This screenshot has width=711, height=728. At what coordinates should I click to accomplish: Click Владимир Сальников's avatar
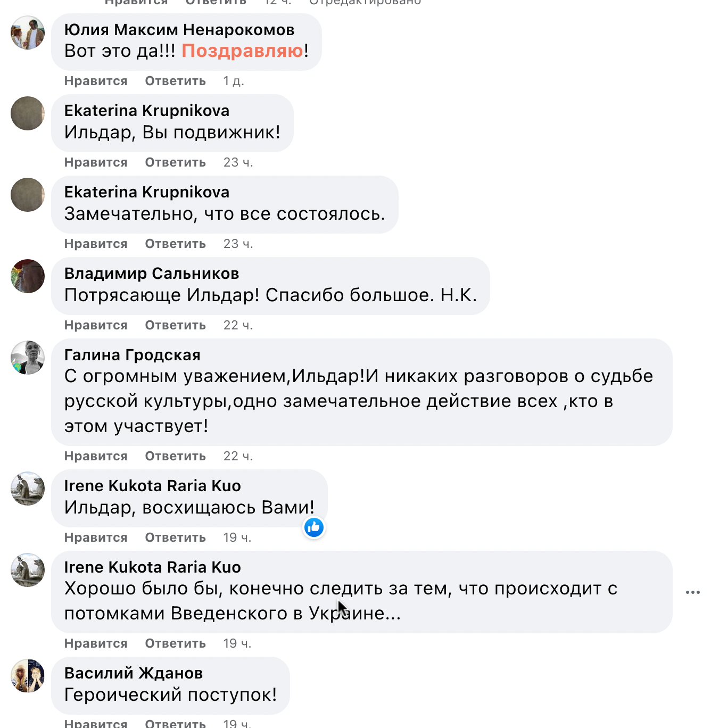(28, 276)
